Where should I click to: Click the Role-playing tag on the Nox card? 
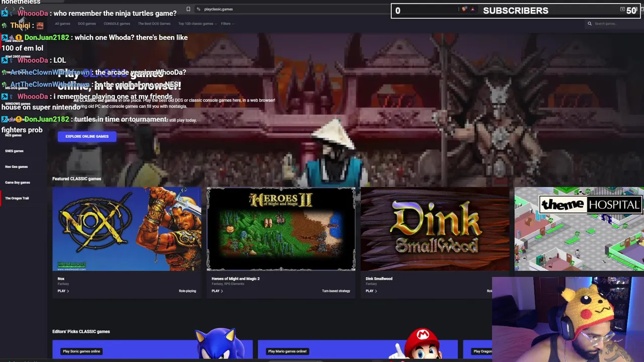tap(187, 291)
